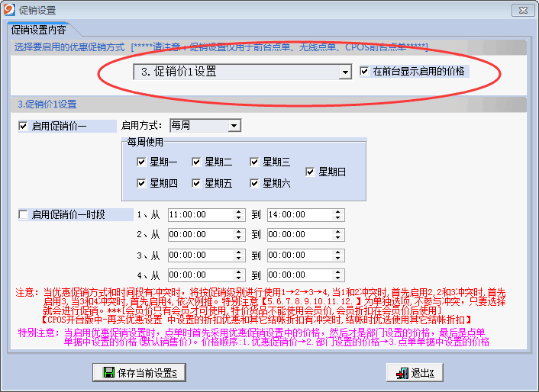Screen dimensions: 539x392
Task: Uncheck the 星期三 checkbox
Action: click(254, 162)
